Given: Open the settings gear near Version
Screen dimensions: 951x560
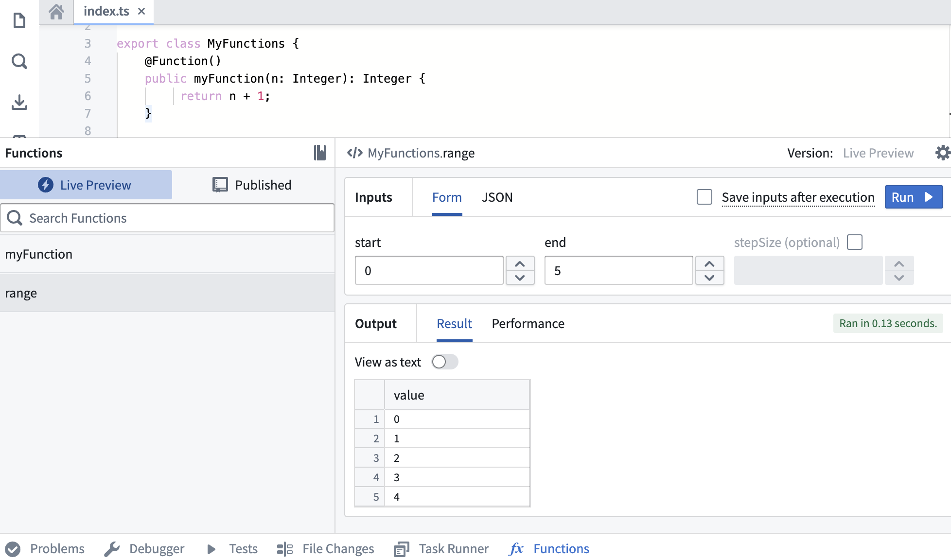Looking at the screenshot, I should (942, 152).
